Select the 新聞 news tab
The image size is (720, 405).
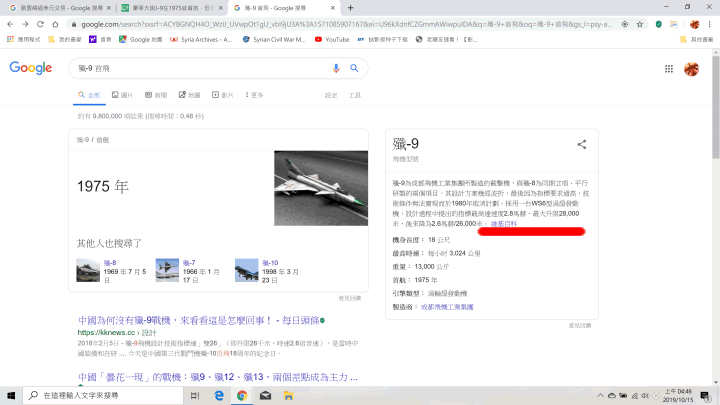point(156,95)
